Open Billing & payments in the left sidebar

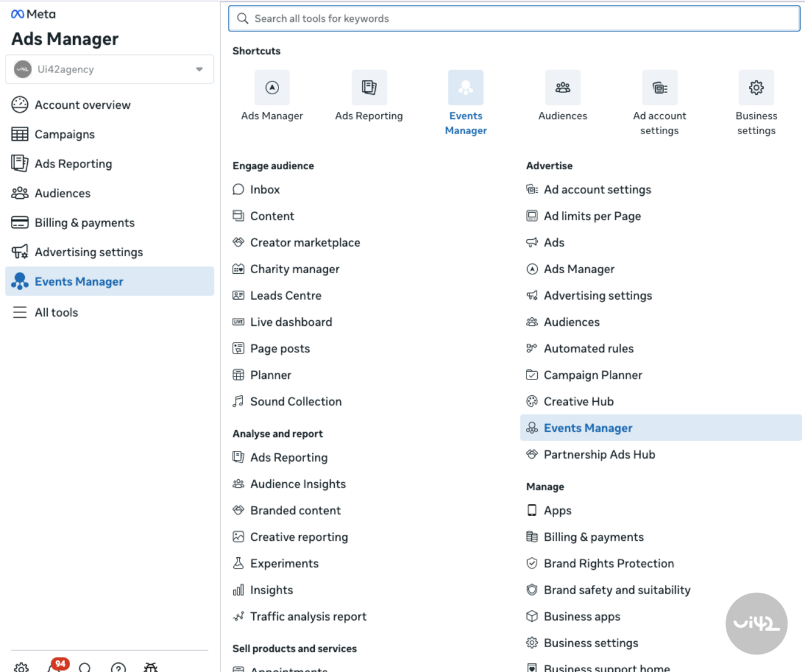point(84,222)
